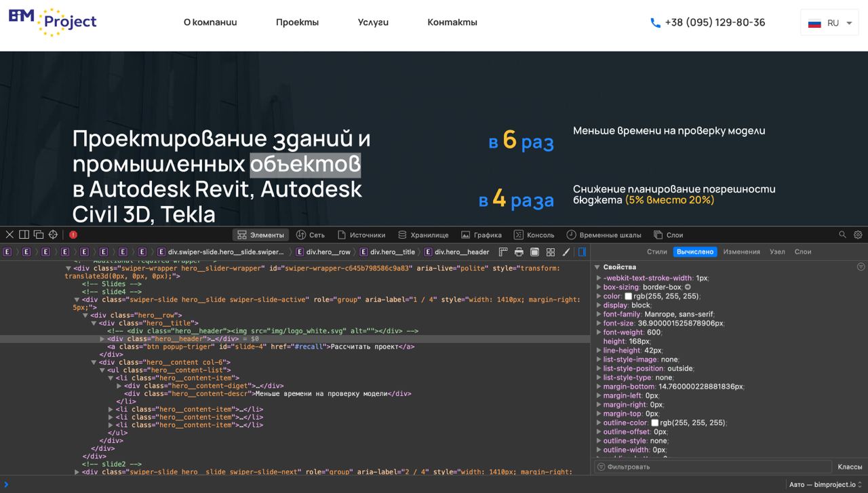The width and height of the screenshot is (868, 493).
Task: Click the options icon beside the Свойства header
Action: click(x=861, y=267)
